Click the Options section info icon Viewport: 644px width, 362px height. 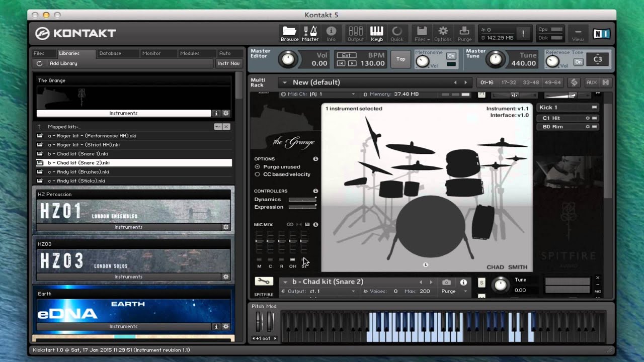(315, 159)
